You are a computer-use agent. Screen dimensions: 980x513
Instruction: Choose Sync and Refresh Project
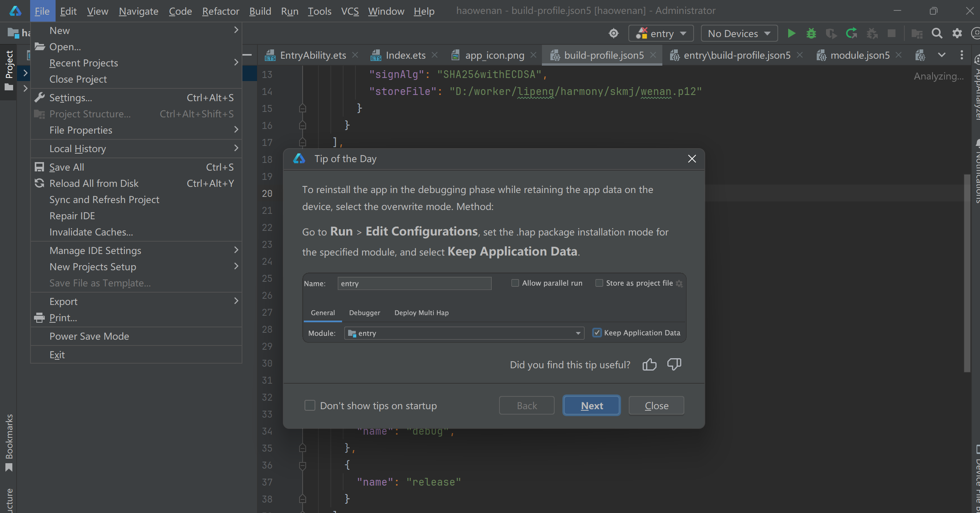click(x=136, y=200)
